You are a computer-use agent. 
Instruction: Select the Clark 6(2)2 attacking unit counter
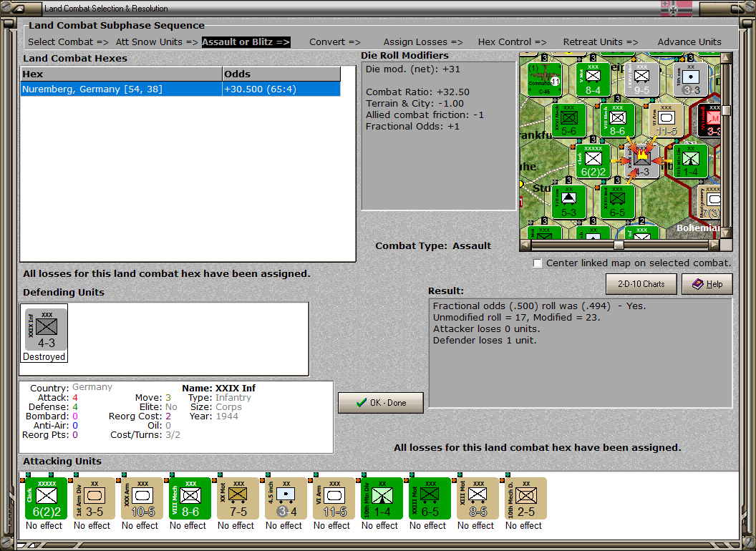coord(47,499)
